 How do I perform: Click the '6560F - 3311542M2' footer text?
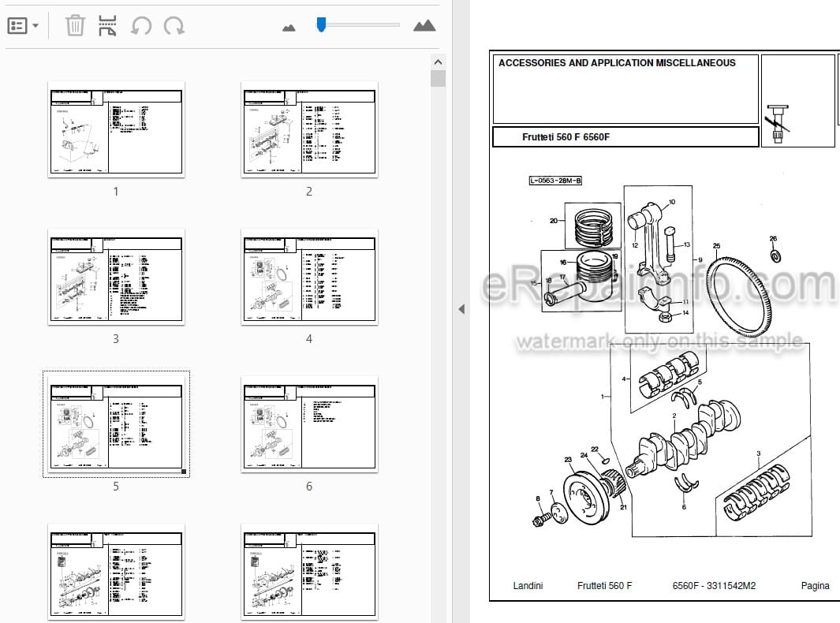click(x=714, y=585)
